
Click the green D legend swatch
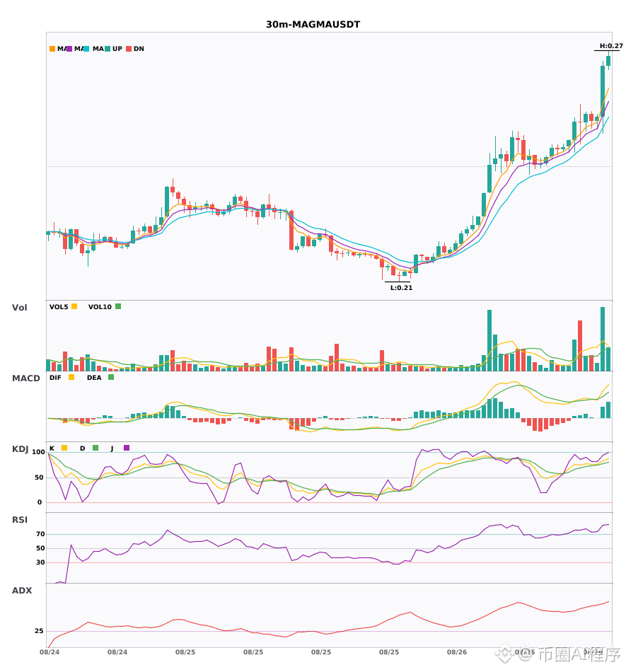click(95, 448)
